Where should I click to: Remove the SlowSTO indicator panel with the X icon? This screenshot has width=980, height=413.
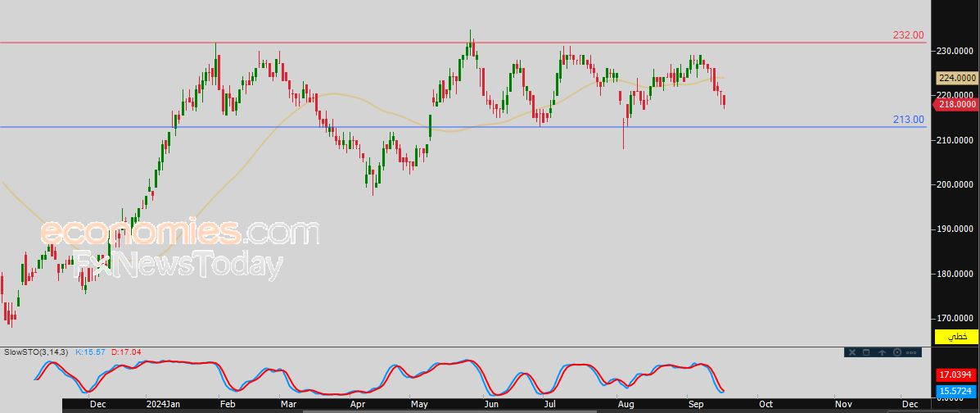point(852,352)
